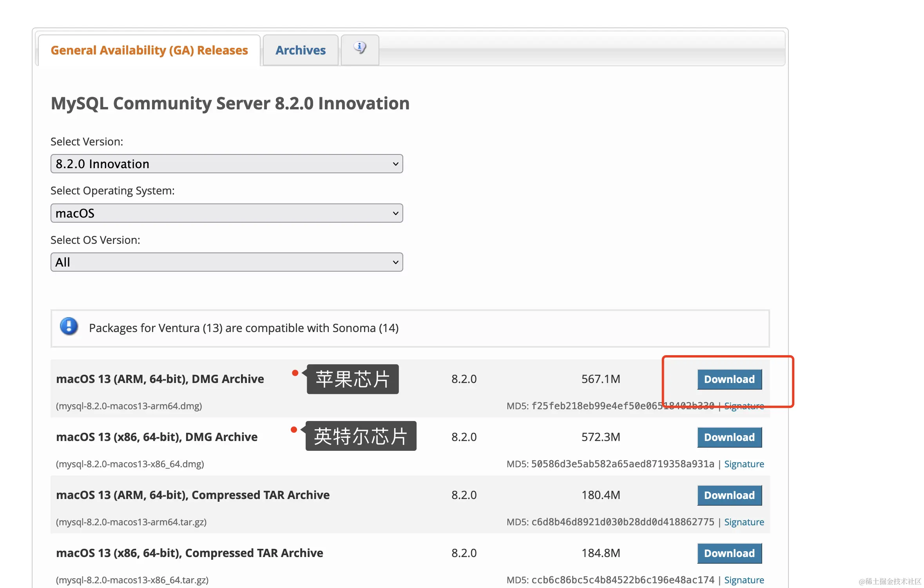Click MD5 hash starting with f25feb21
The image size is (924, 588).
pos(623,406)
